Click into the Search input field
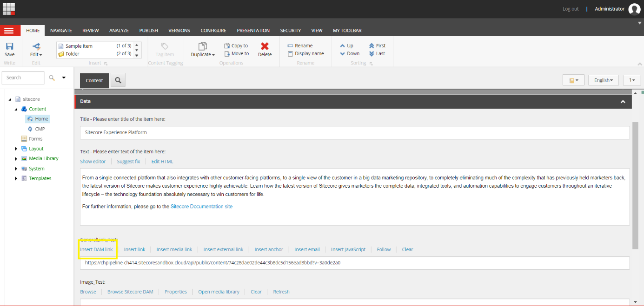This screenshot has height=306, width=644. pos(23,78)
